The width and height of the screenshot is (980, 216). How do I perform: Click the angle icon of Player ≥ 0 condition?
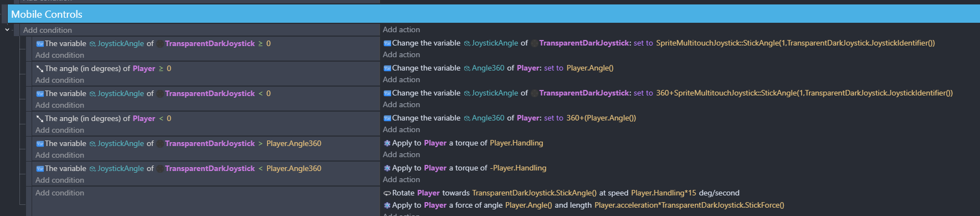[x=40, y=69]
